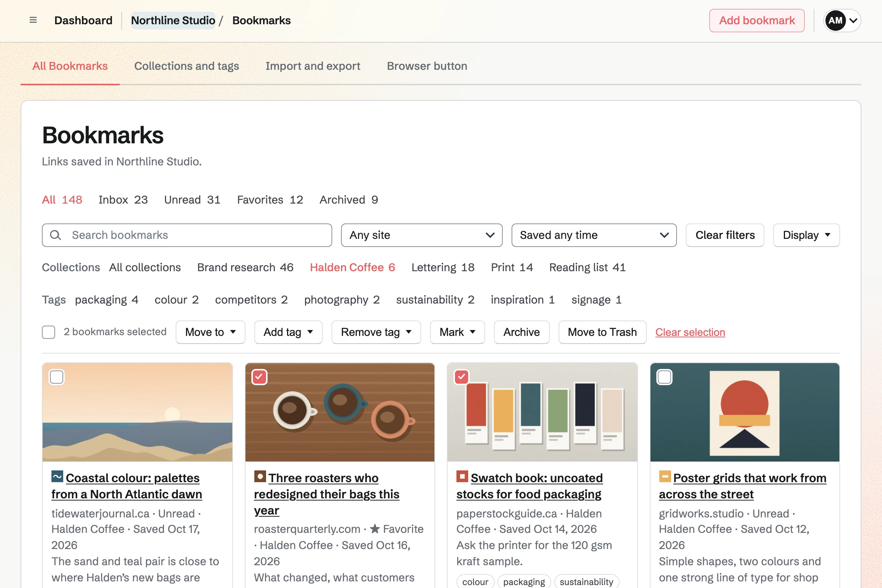Open the coffee cups thumbnail
This screenshot has height=588, width=882.
click(340, 412)
